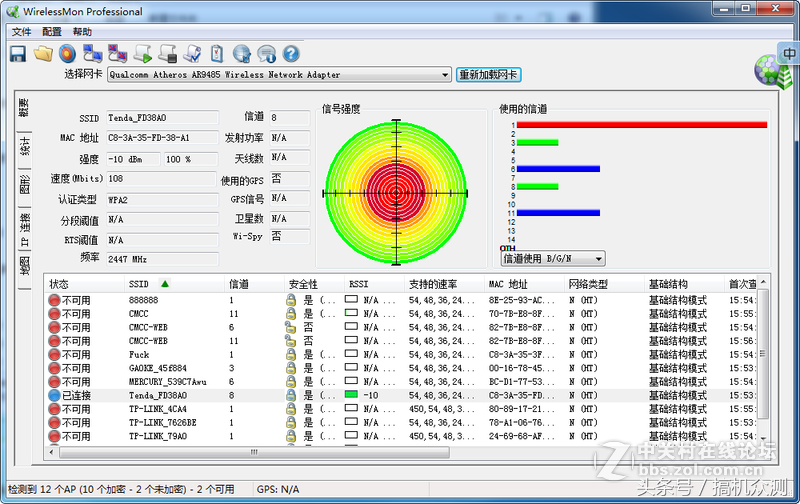Open help with the blue question mark icon
The width and height of the screenshot is (800, 504).
(x=291, y=54)
